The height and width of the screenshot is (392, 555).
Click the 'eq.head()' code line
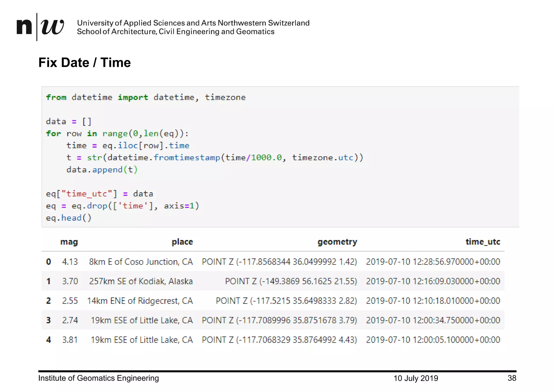pos(69,218)
